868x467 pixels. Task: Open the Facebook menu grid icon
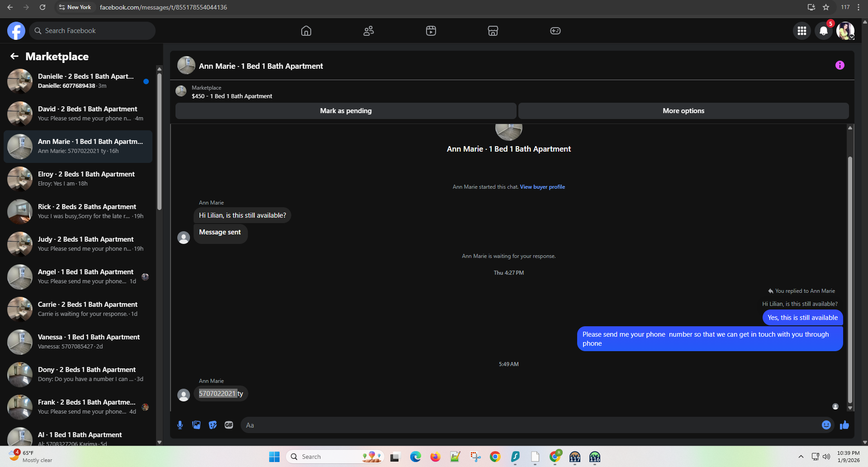coord(802,31)
